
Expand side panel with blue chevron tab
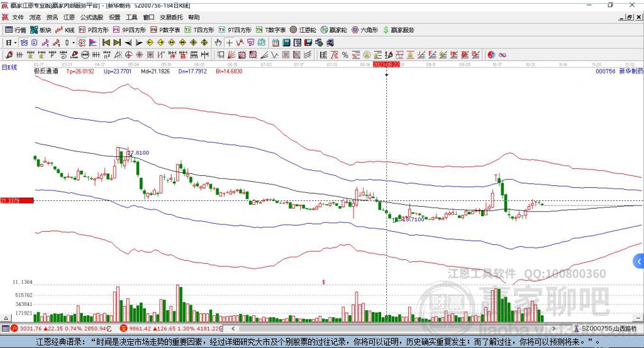(639, 261)
